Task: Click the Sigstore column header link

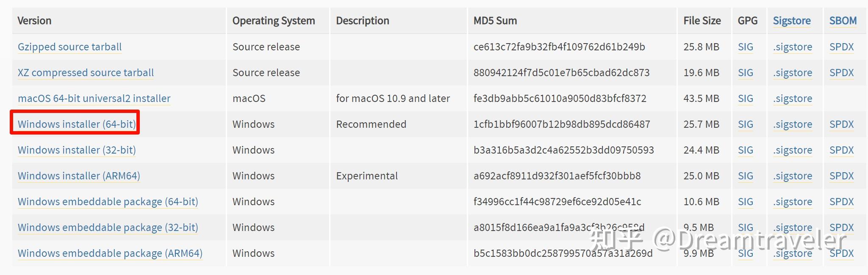Action: point(791,20)
